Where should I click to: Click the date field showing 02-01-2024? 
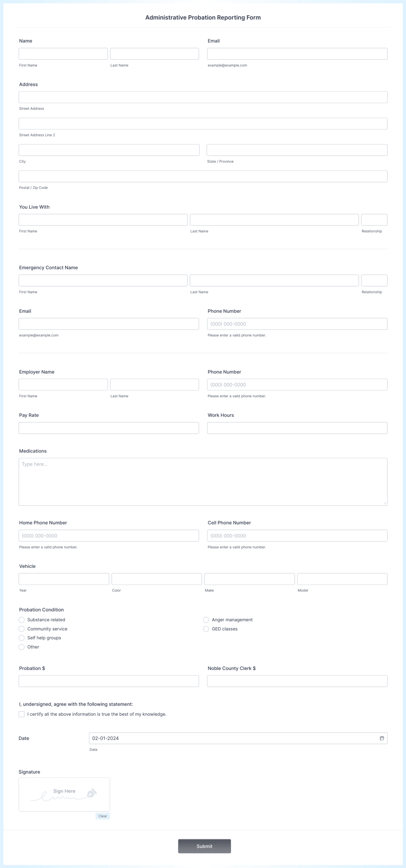point(233,738)
